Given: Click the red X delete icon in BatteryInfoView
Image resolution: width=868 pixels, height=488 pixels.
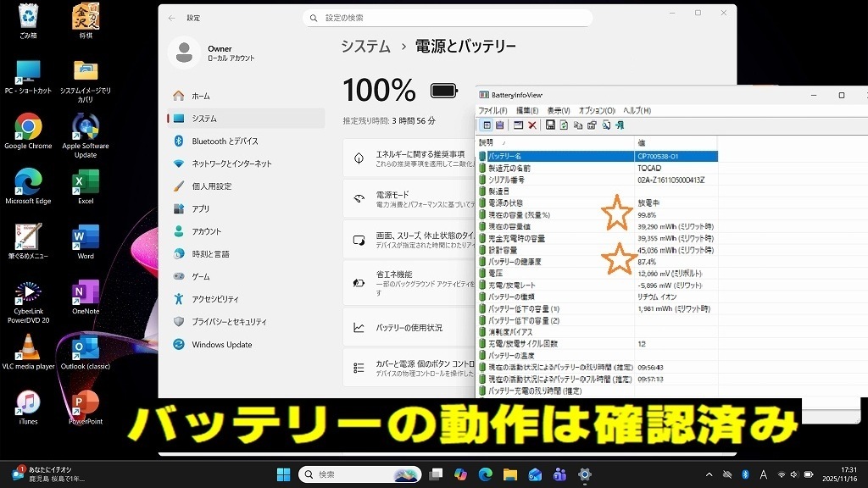Looking at the screenshot, I should (x=532, y=125).
